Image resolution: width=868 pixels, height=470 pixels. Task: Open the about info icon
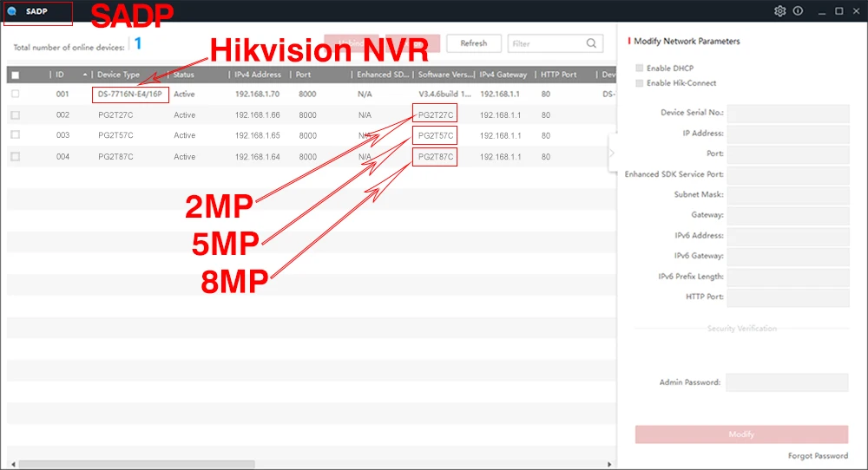[x=798, y=11]
